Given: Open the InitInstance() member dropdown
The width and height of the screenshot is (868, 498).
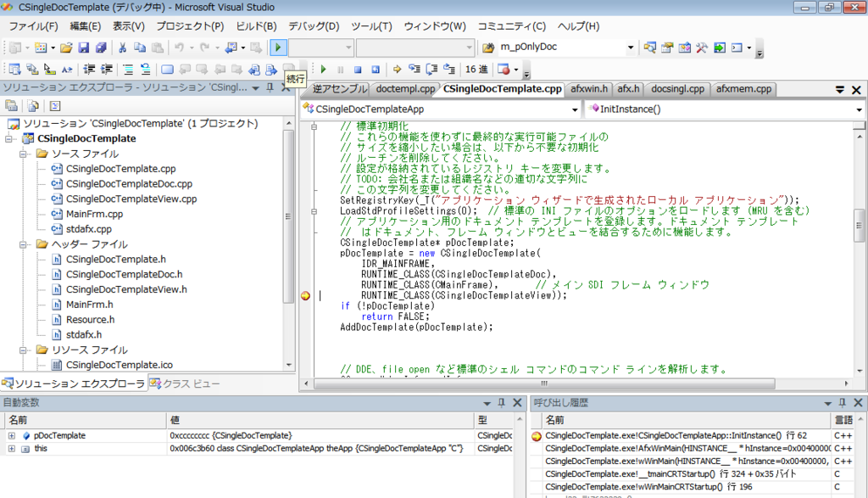Looking at the screenshot, I should coord(860,109).
